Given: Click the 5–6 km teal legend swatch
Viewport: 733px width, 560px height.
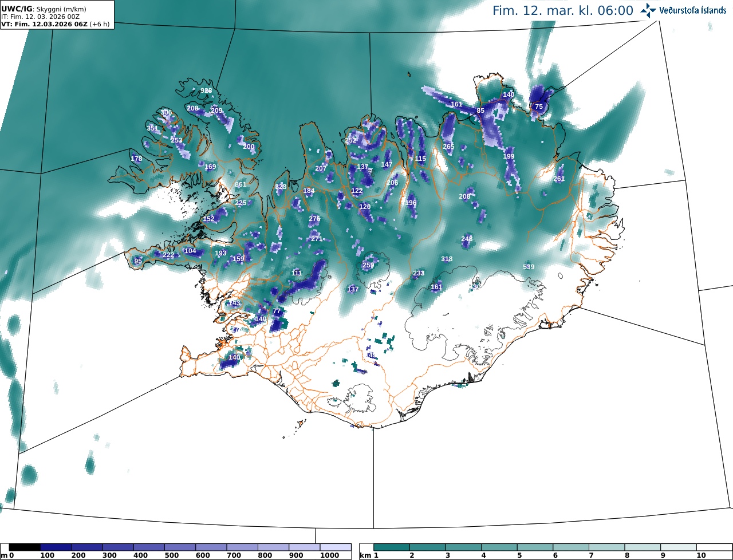Looking at the screenshot, I should 535,547.
